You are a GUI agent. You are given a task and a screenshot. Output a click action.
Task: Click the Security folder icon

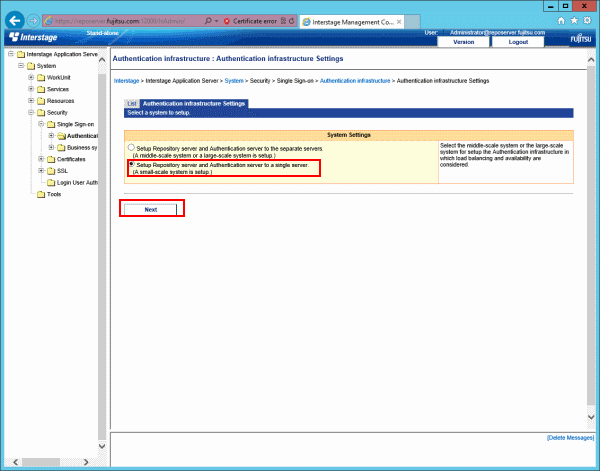41,113
